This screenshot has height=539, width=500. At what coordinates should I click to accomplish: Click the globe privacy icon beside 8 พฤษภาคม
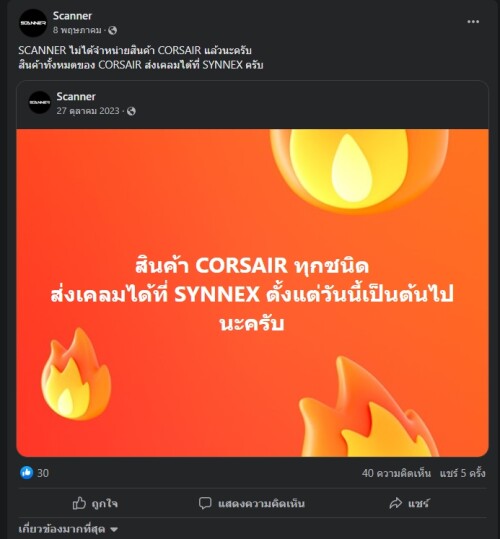[112, 31]
